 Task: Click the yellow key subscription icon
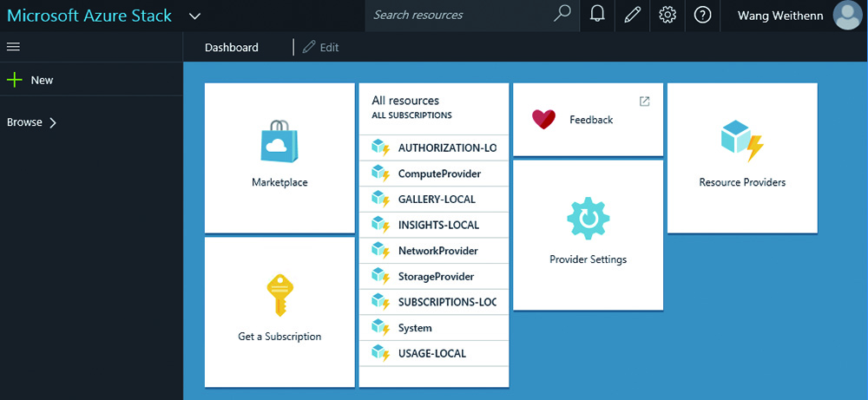click(x=279, y=295)
